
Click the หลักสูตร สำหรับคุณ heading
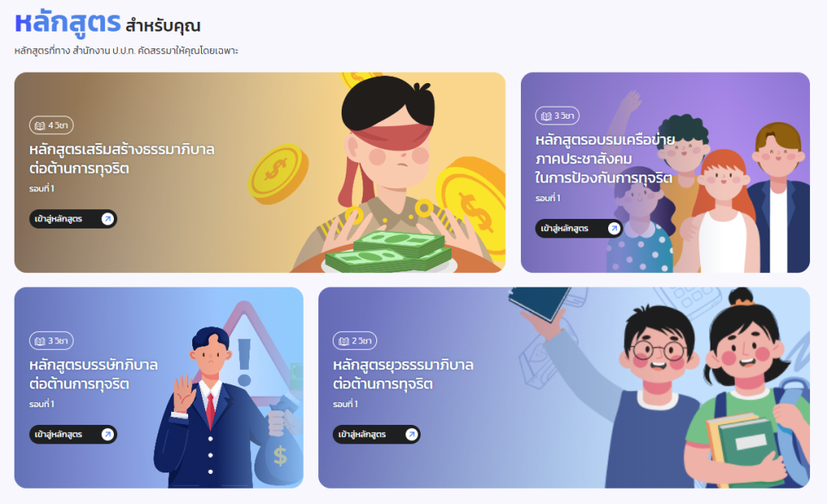107,23
